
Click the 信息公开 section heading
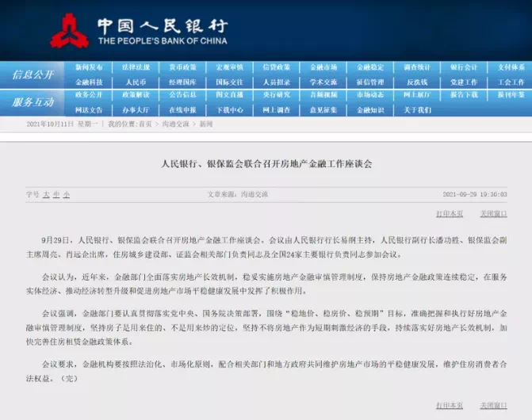33,74
